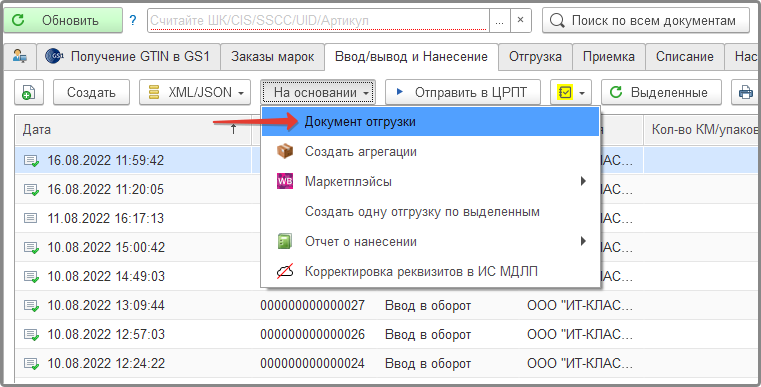Click the box icon next to Создать агрегации
Image resolution: width=761 pixels, height=387 pixels.
coord(285,151)
